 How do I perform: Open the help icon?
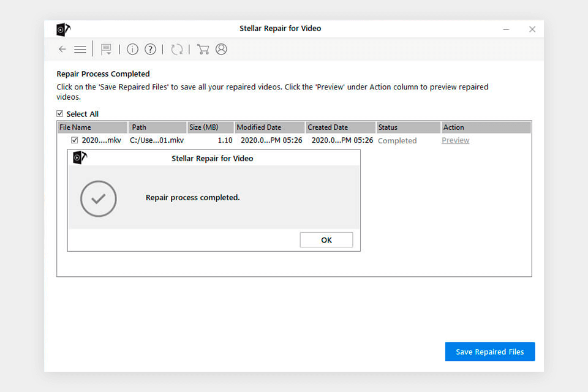point(150,49)
